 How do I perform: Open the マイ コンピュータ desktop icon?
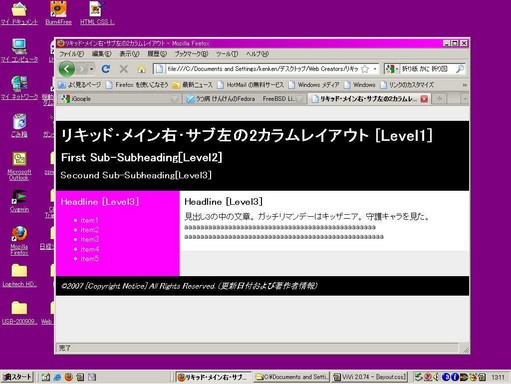pos(19,50)
